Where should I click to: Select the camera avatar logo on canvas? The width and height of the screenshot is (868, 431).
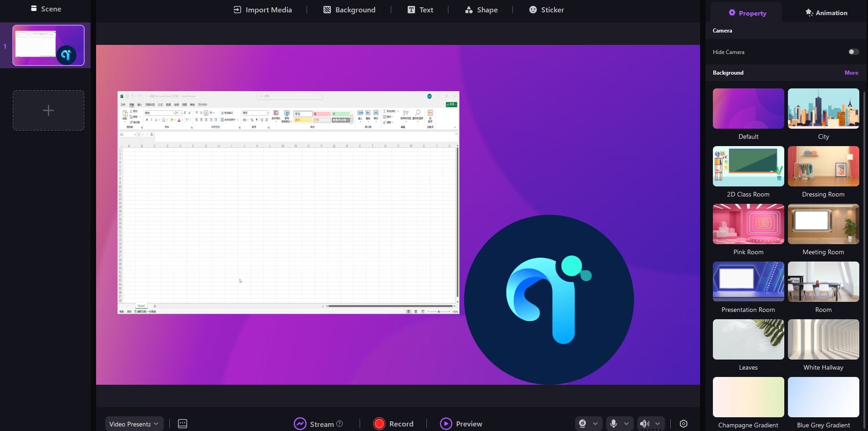tap(549, 300)
